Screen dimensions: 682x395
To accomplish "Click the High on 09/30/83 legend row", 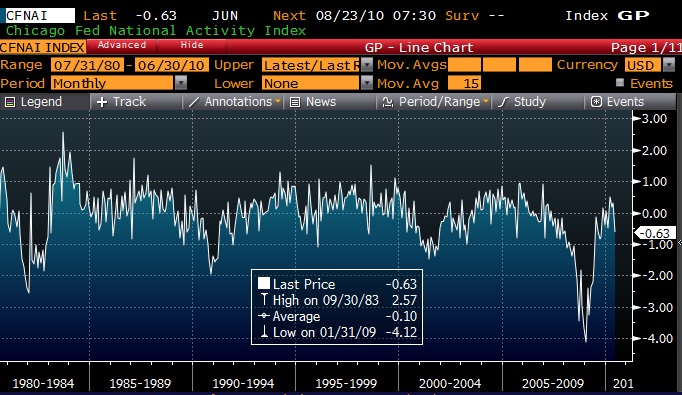I will (338, 300).
